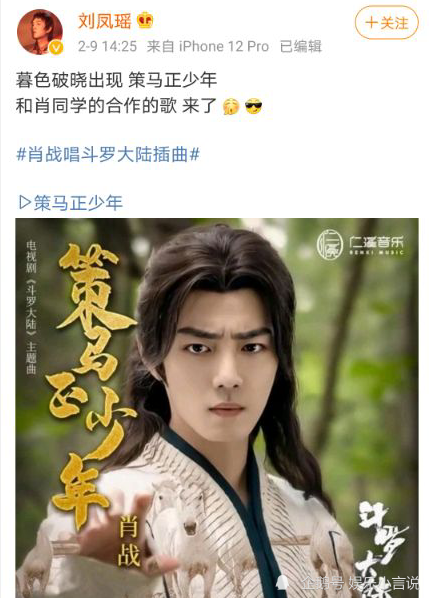Screen dimensions: 429x598
Task: Click the post timestamp 2-9 14:25
Action: [x=108, y=47]
